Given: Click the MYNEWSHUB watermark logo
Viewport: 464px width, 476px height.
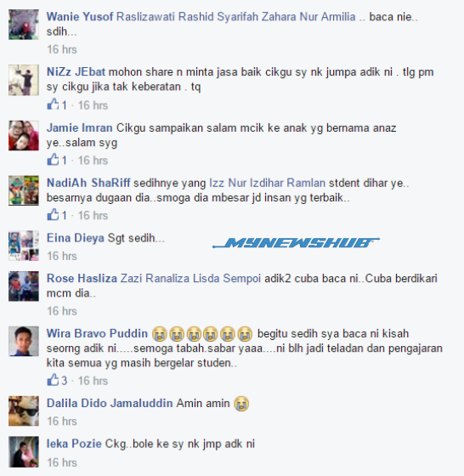Looking at the screenshot, I should pos(296,242).
